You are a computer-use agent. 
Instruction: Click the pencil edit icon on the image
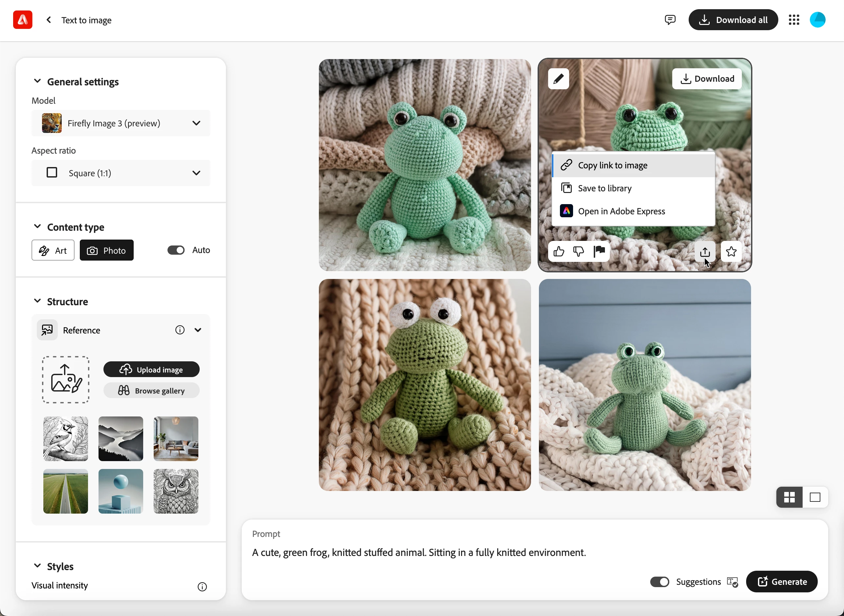pyautogui.click(x=558, y=79)
